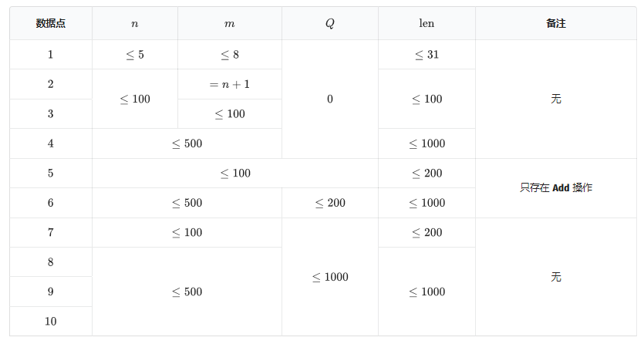The image size is (644, 344).
Task: Click data point 10 row label
Action: [x=51, y=322]
